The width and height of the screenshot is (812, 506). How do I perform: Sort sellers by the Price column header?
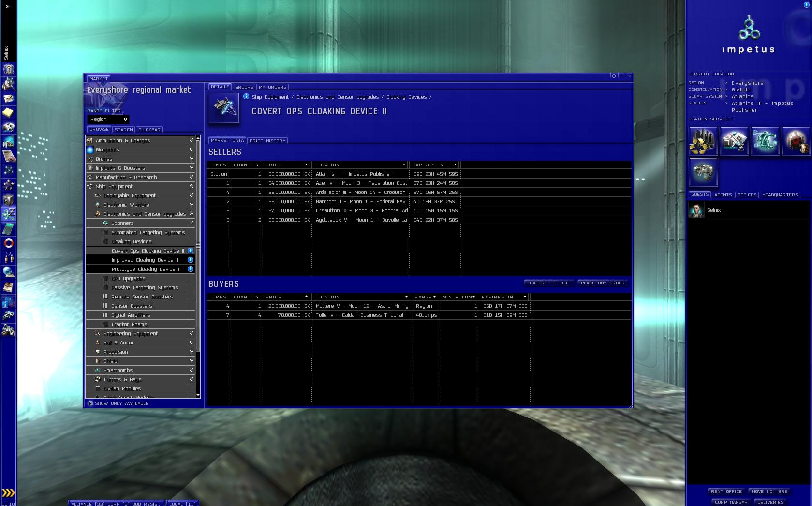[286, 165]
